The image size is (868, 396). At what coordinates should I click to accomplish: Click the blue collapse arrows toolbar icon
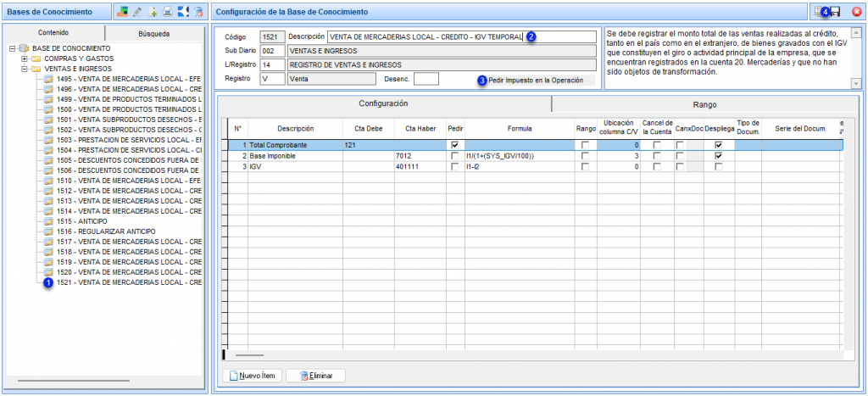coord(184,11)
